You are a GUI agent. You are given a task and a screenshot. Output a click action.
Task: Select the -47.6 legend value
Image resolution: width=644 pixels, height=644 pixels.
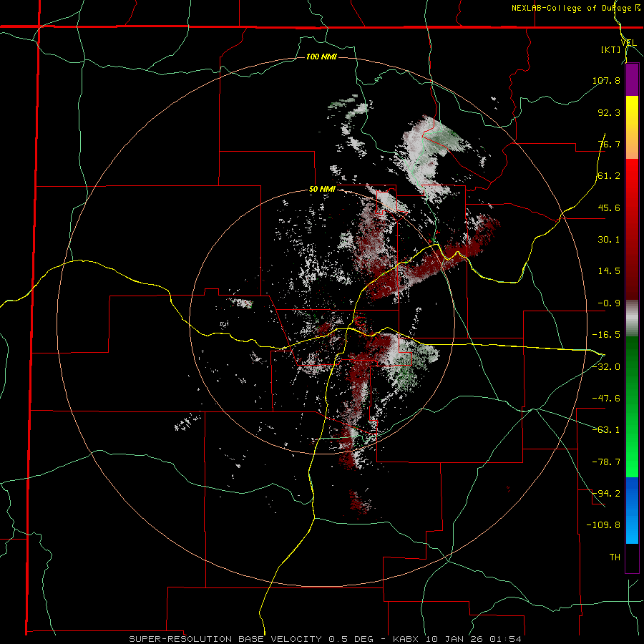click(x=606, y=399)
